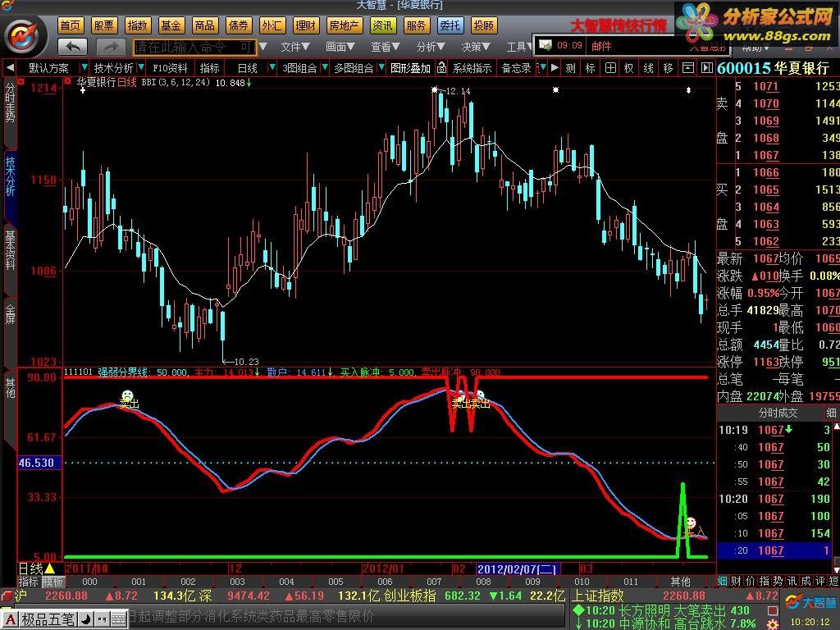
Task: Click the window-panel icon after 移
Action: 688,68
